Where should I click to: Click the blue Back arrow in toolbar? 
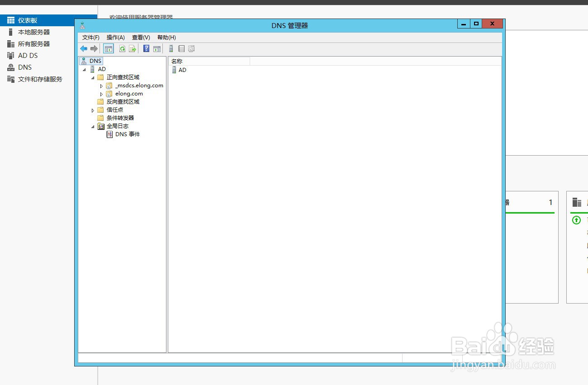(x=84, y=48)
